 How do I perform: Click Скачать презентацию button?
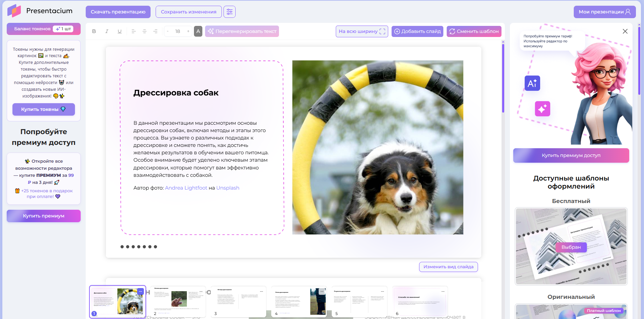[x=118, y=12]
